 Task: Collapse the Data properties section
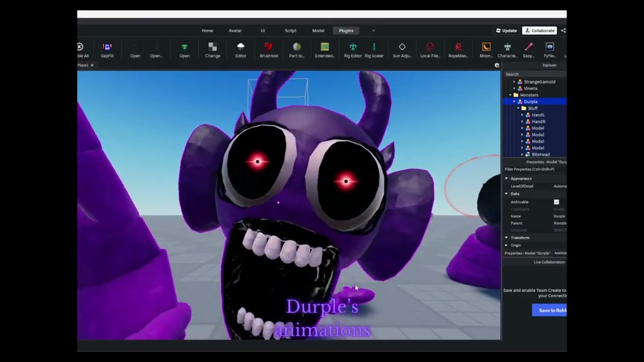(x=507, y=194)
